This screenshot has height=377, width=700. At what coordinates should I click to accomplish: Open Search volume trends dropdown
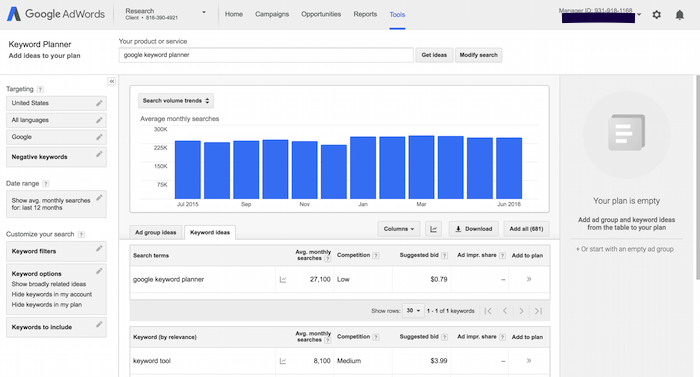click(x=176, y=101)
